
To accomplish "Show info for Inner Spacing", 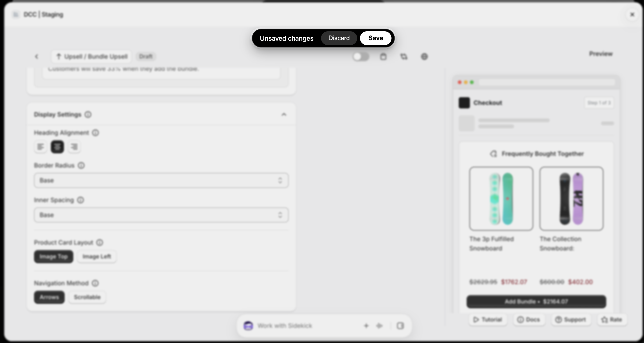I will pos(80,200).
